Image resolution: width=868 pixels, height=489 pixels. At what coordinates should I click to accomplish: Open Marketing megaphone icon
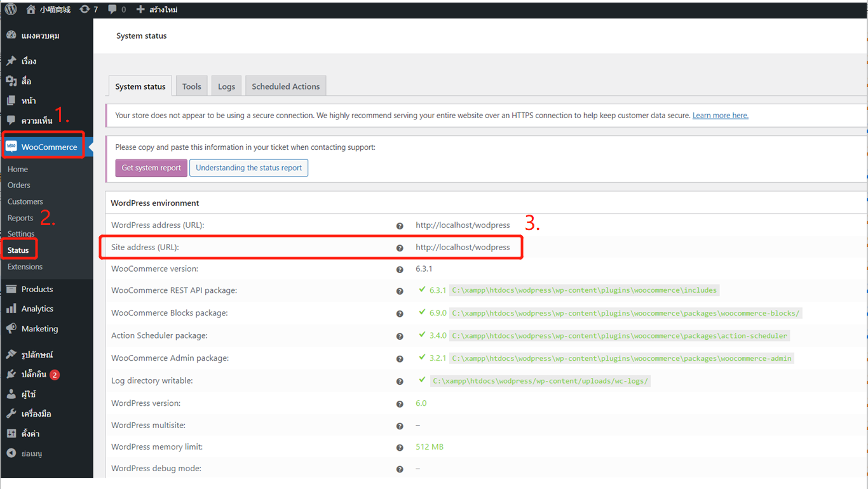(11, 328)
